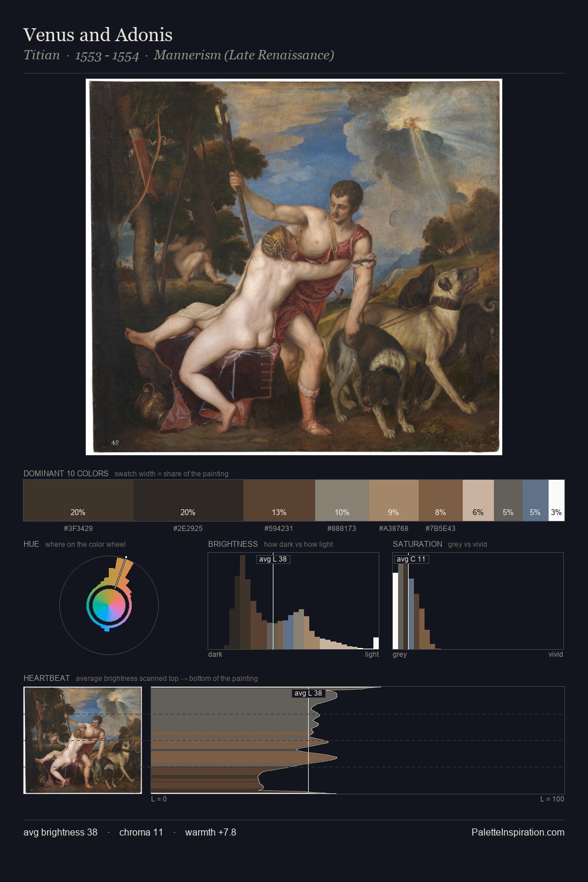Viewport: 588px width, 882px height.
Task: Click 'avg brightness 38' footer text
Action: [61, 832]
